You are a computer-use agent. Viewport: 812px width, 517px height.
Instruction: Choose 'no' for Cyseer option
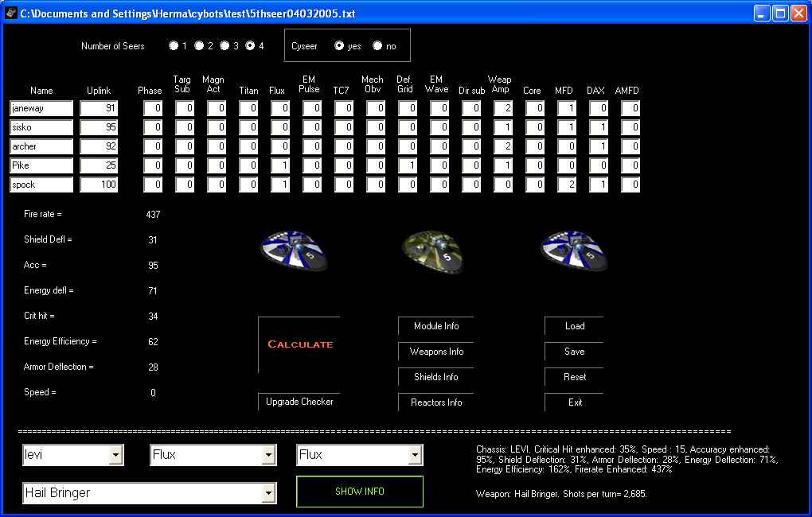point(377,46)
